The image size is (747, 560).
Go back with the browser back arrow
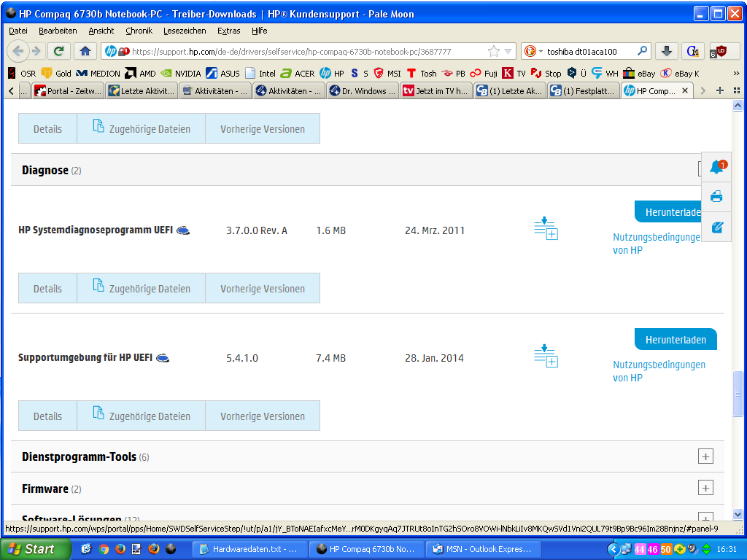[18, 51]
